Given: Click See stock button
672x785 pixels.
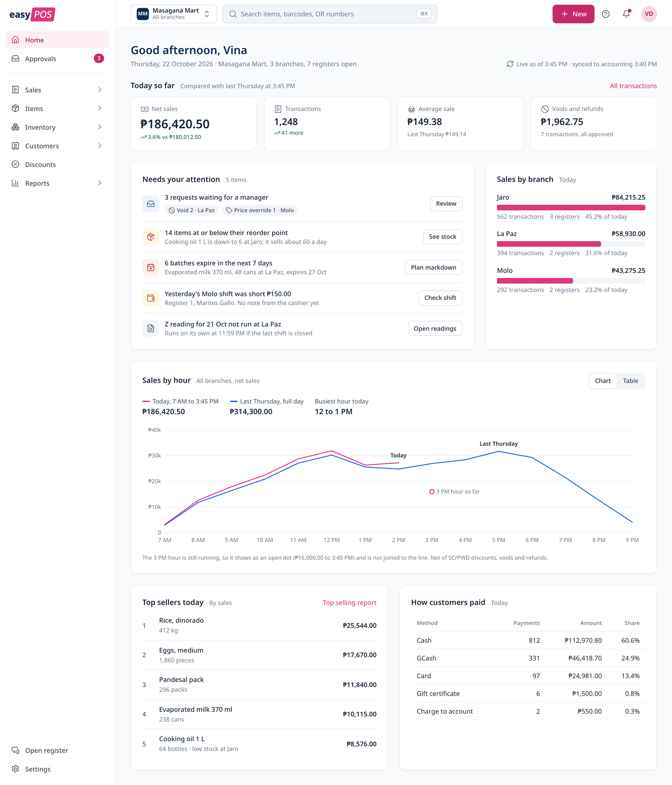Looking at the screenshot, I should coord(442,237).
